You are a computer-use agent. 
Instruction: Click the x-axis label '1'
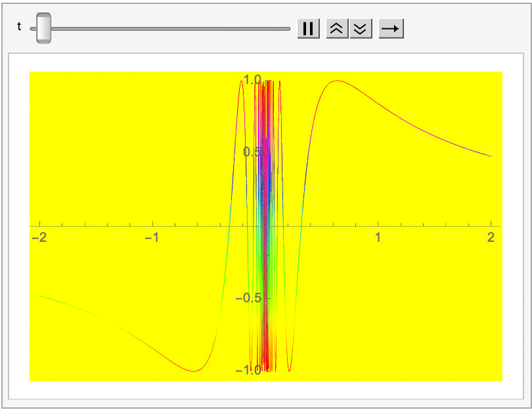tap(378, 237)
